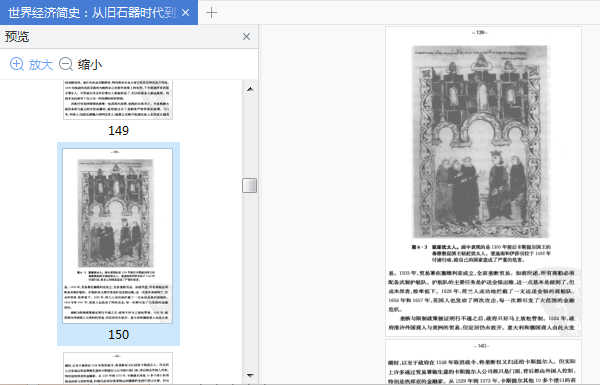Screen dimensions: 600x385
Task: Select the thumbnail below page 150
Action: [117, 368]
